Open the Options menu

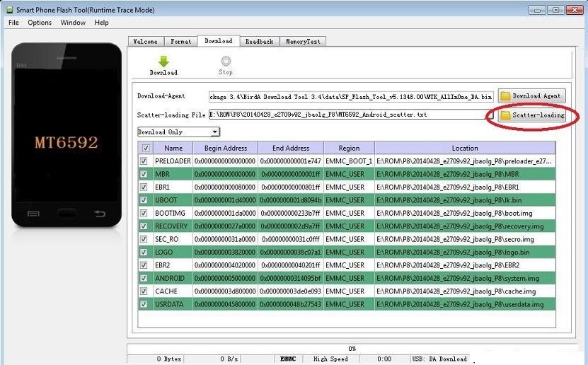tap(40, 23)
